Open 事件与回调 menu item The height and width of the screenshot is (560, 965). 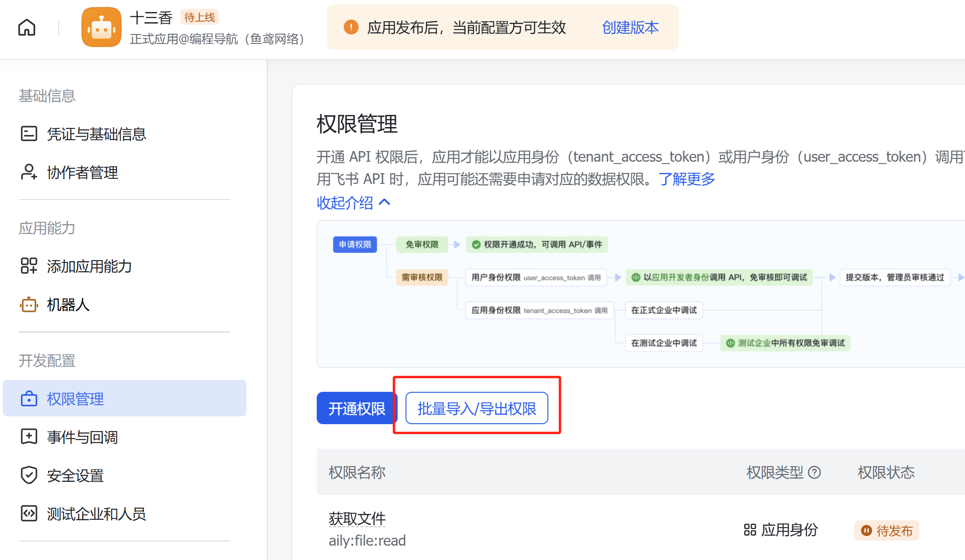[x=82, y=437]
